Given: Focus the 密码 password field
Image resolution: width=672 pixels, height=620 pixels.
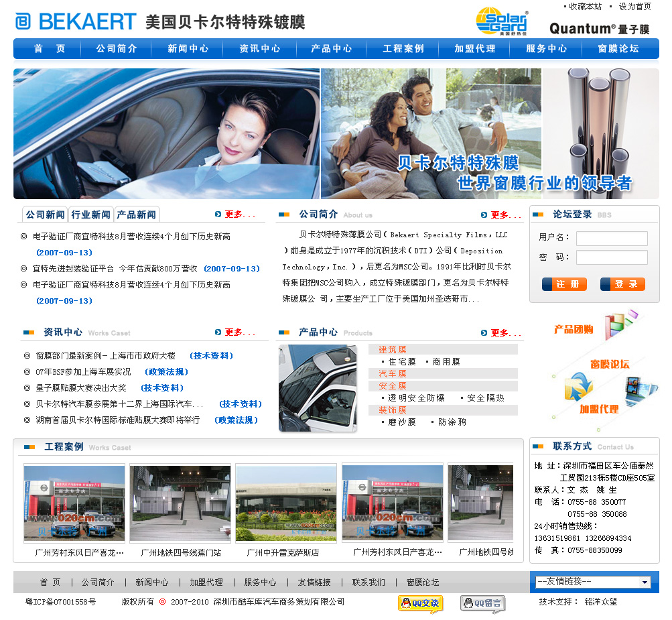Looking at the screenshot, I should pos(612,257).
